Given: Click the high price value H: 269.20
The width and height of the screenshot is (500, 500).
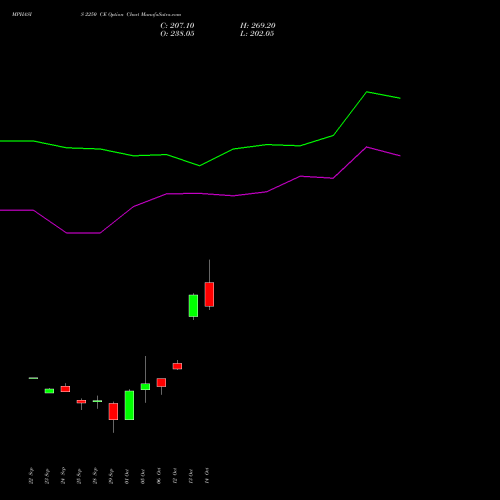Looking at the screenshot, I should (258, 26).
